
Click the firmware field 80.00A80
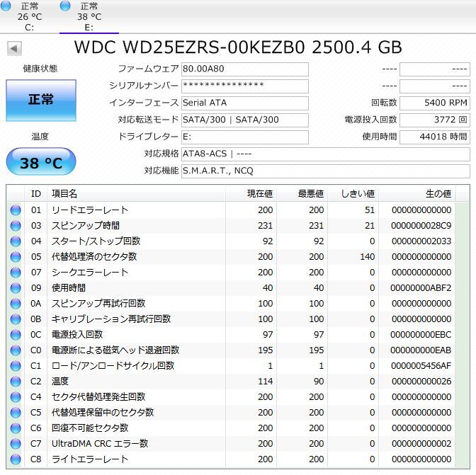(x=245, y=69)
